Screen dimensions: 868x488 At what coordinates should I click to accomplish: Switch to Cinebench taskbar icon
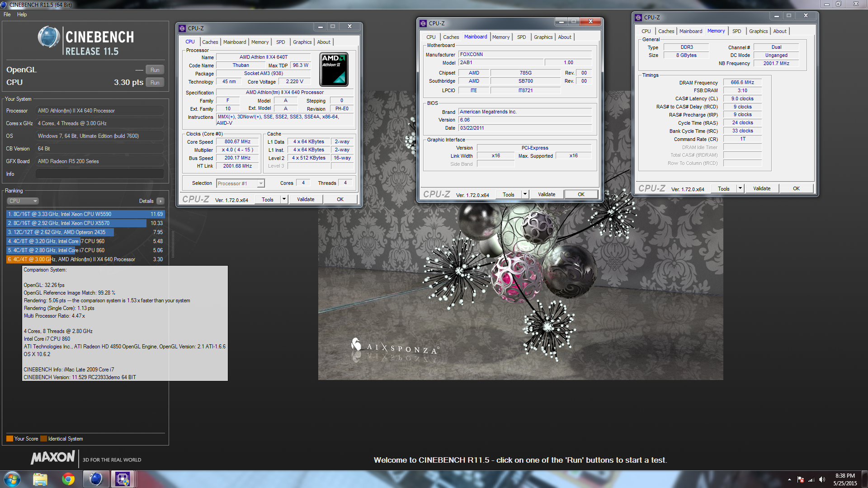coord(96,479)
